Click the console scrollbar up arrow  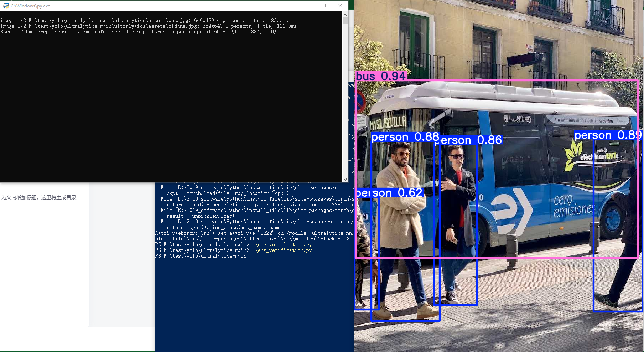[x=345, y=15]
